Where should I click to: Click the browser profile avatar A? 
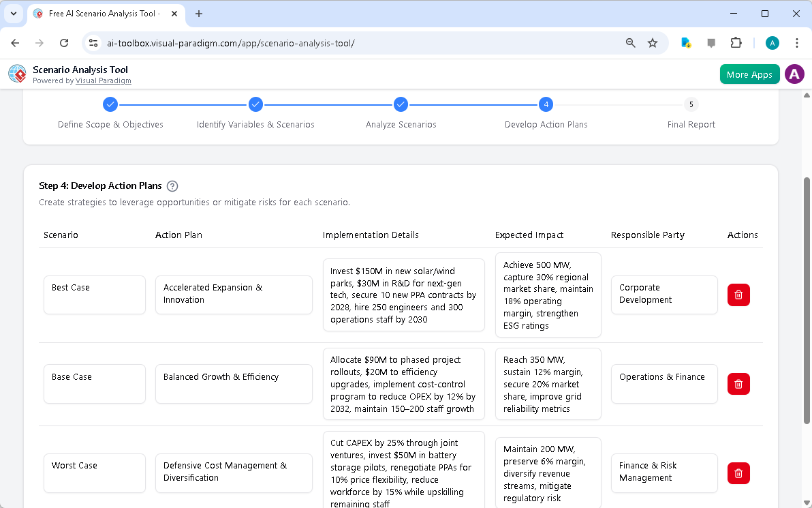point(772,42)
